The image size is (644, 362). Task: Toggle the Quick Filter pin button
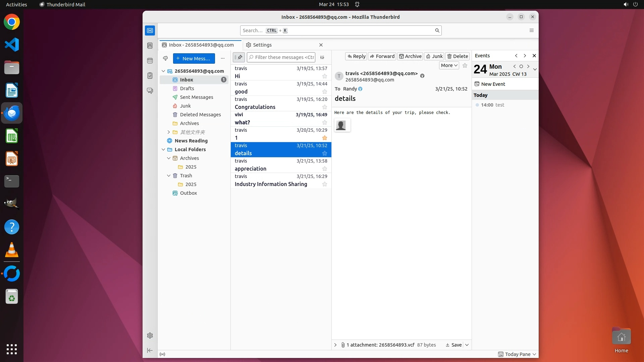coord(239,57)
